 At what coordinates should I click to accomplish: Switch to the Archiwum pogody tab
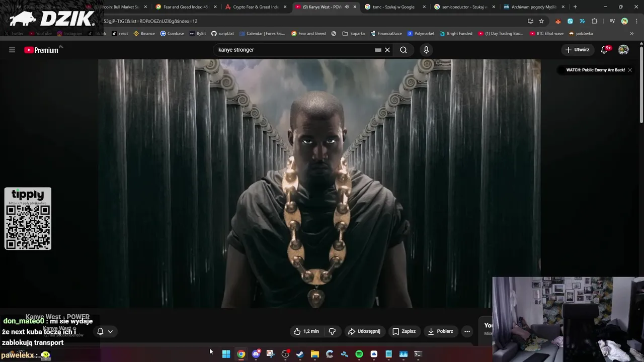point(533,7)
